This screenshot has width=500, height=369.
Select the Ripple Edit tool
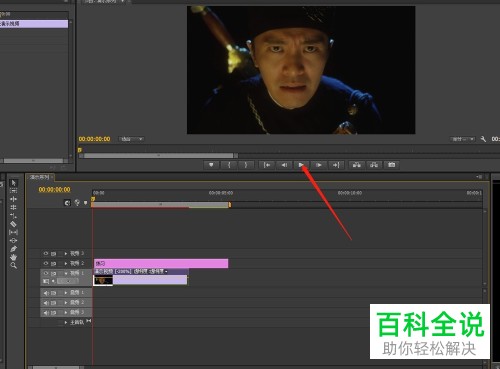13,199
